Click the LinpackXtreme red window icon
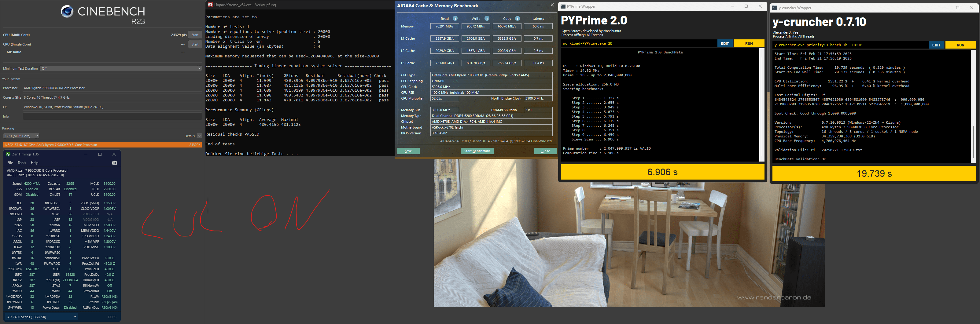 (x=210, y=5)
